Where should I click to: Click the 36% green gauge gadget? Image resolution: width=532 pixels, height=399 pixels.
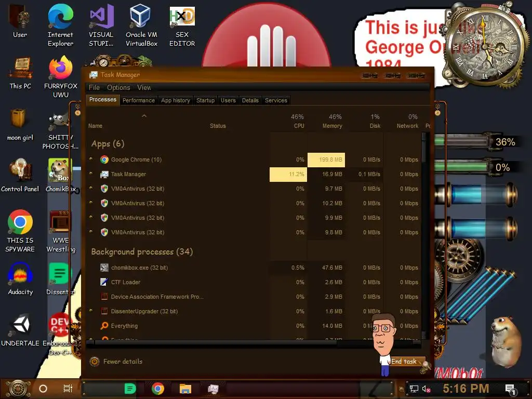pyautogui.click(x=476, y=142)
